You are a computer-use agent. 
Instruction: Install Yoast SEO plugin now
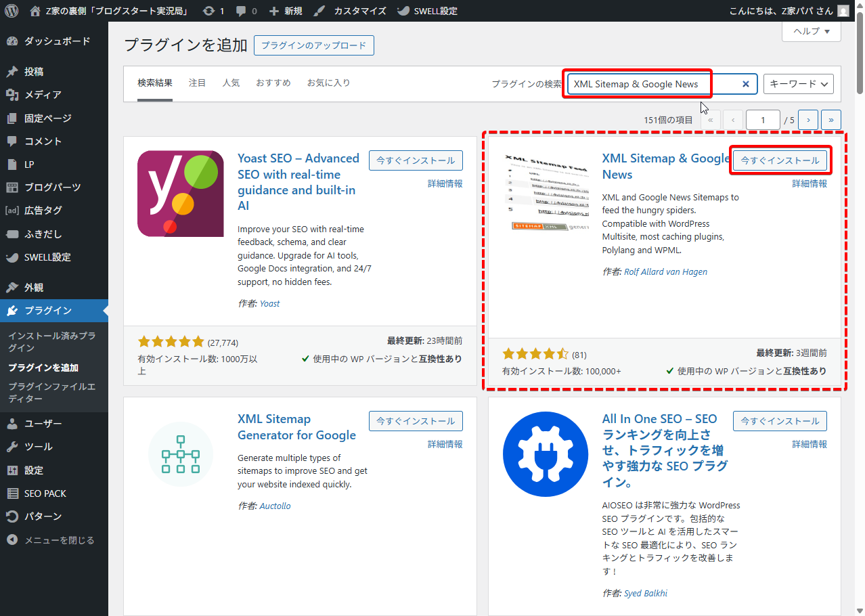(x=416, y=160)
